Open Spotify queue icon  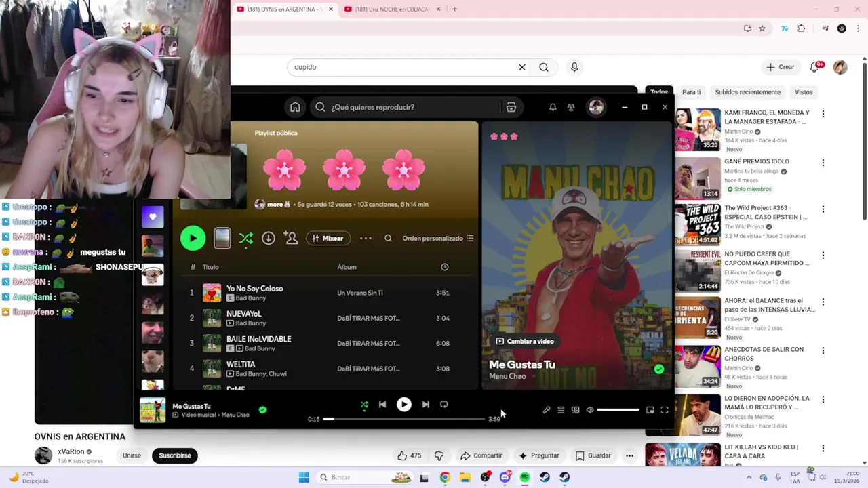click(561, 410)
